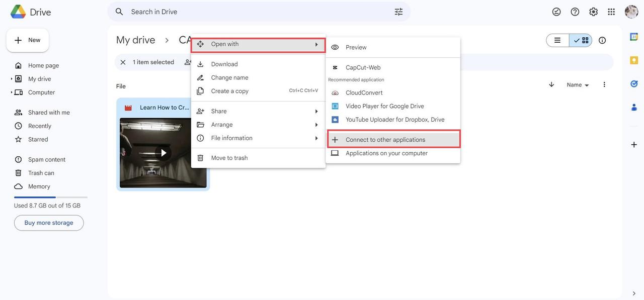Expand the Arrange submenu

tap(258, 125)
